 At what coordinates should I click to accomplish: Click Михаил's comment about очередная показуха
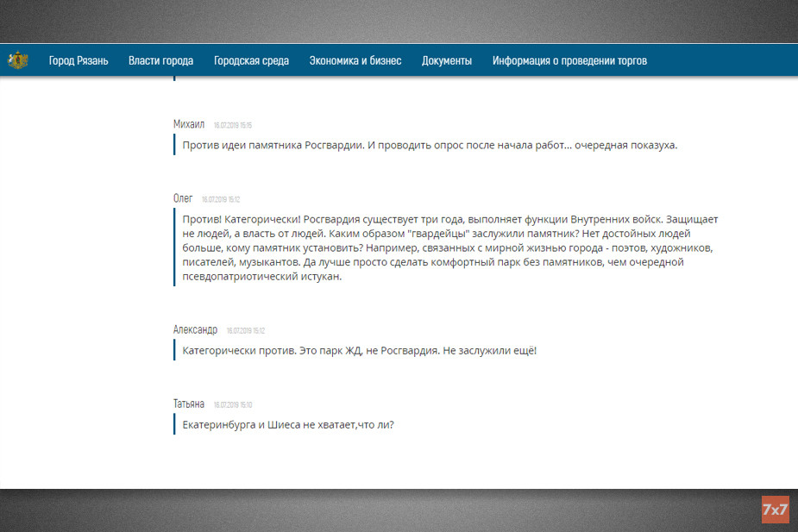pos(430,145)
